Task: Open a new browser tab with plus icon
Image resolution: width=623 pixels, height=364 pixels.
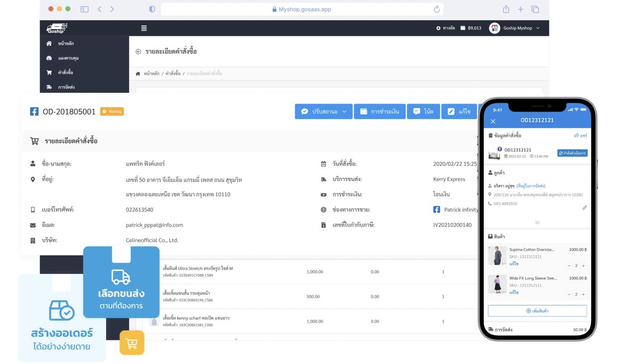Action: [x=521, y=9]
